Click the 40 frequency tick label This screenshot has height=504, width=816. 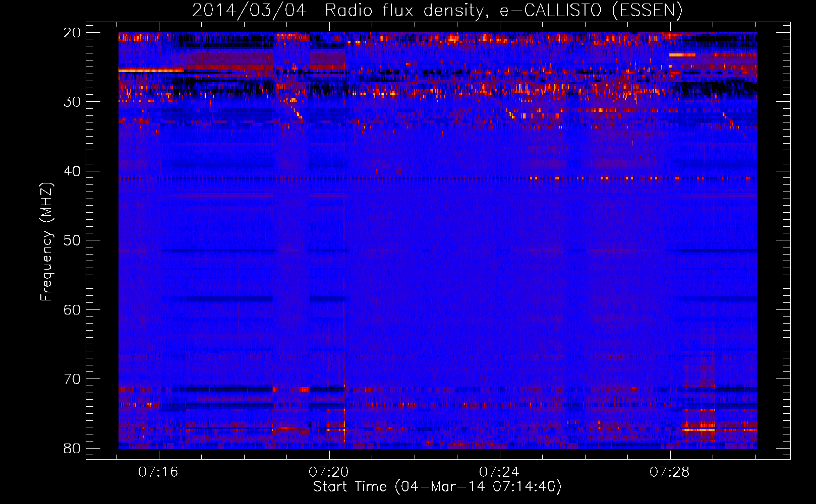(72, 171)
